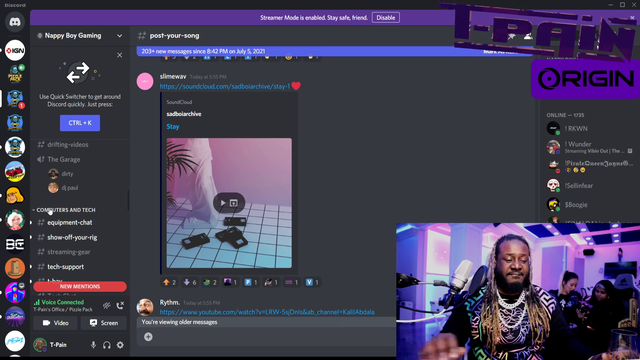Open the soundcloud sadboiarchive link
Image resolution: width=640 pixels, height=360 pixels.
click(225, 86)
